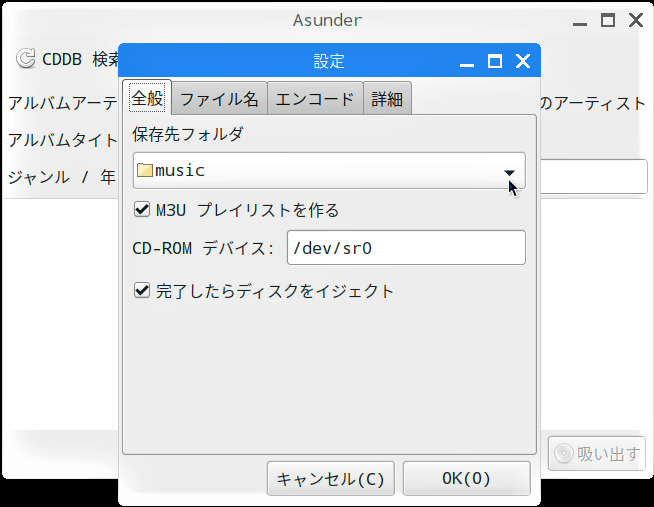The width and height of the screenshot is (654, 507).
Task: Click the CD-ROM デバイス input field
Action: 406,248
